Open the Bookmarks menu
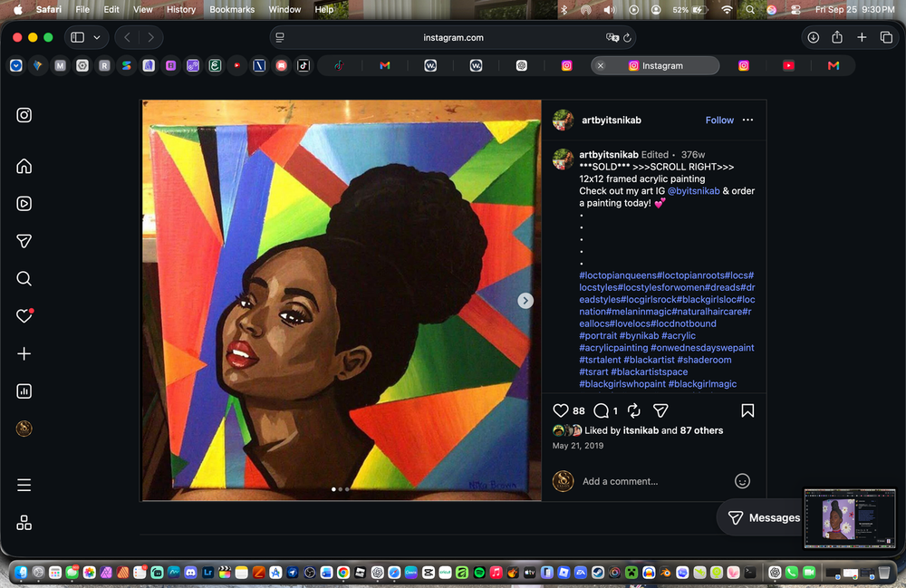 click(232, 9)
